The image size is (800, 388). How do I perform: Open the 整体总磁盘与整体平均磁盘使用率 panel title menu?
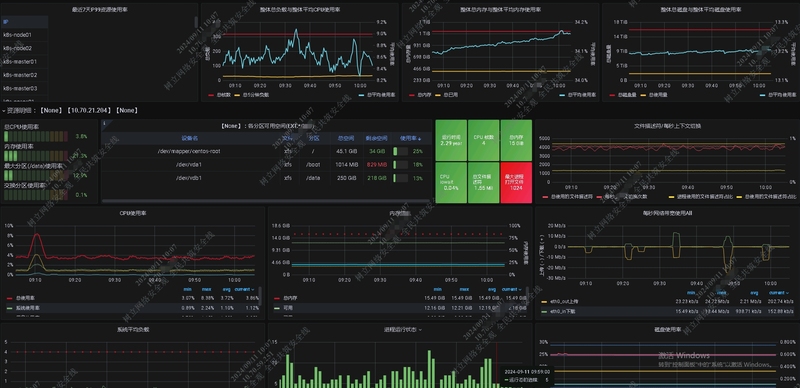[x=701, y=9]
